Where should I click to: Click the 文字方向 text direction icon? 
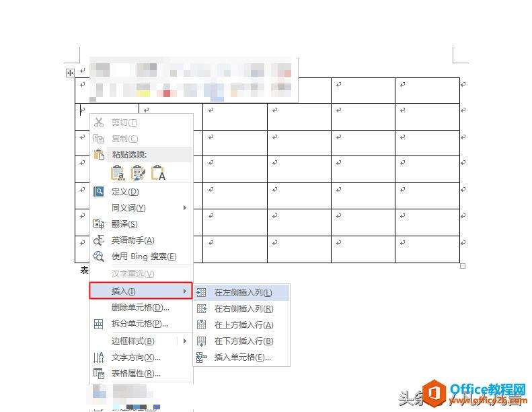click(98, 357)
